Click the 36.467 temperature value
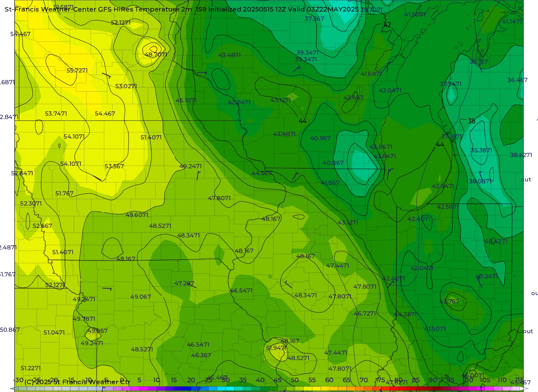The image size is (538, 392). (x=517, y=80)
